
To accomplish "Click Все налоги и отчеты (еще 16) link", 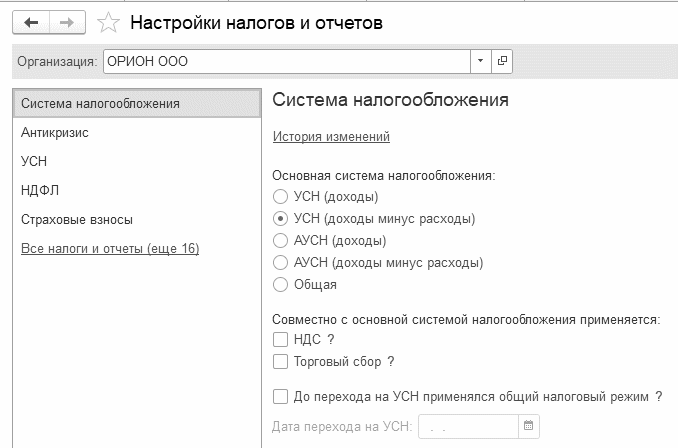I will (109, 248).
